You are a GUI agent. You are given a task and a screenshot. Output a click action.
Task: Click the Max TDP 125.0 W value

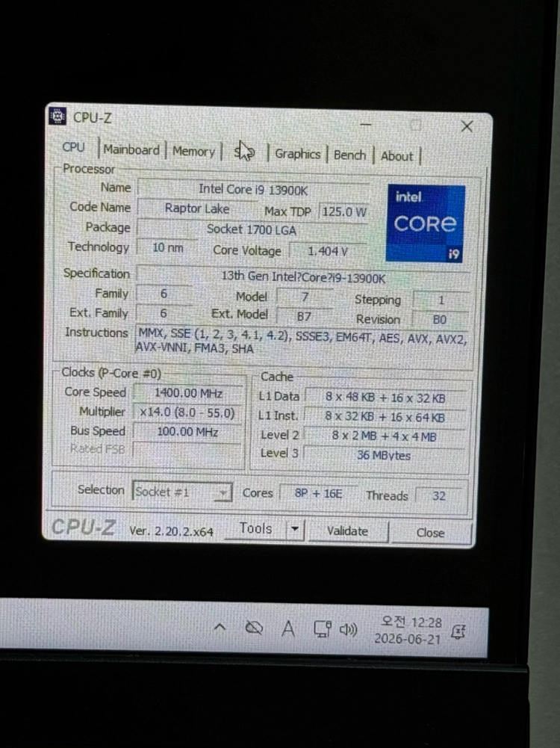point(343,211)
